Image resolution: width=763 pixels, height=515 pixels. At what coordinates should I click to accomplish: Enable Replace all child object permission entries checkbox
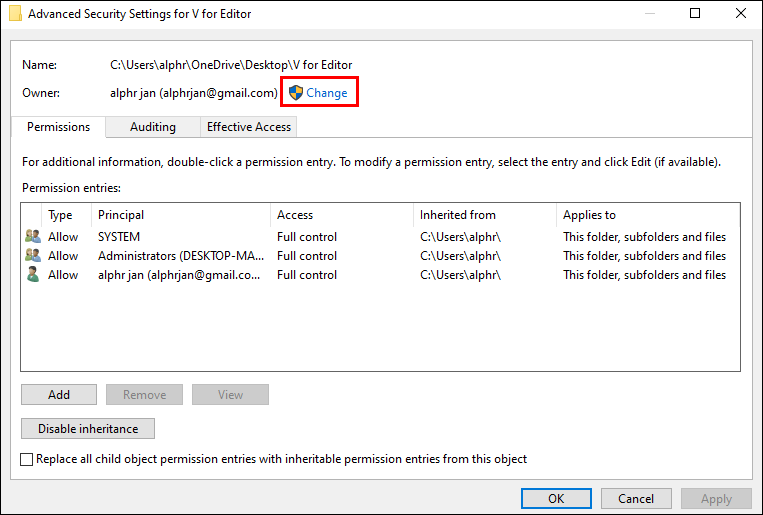(27, 460)
